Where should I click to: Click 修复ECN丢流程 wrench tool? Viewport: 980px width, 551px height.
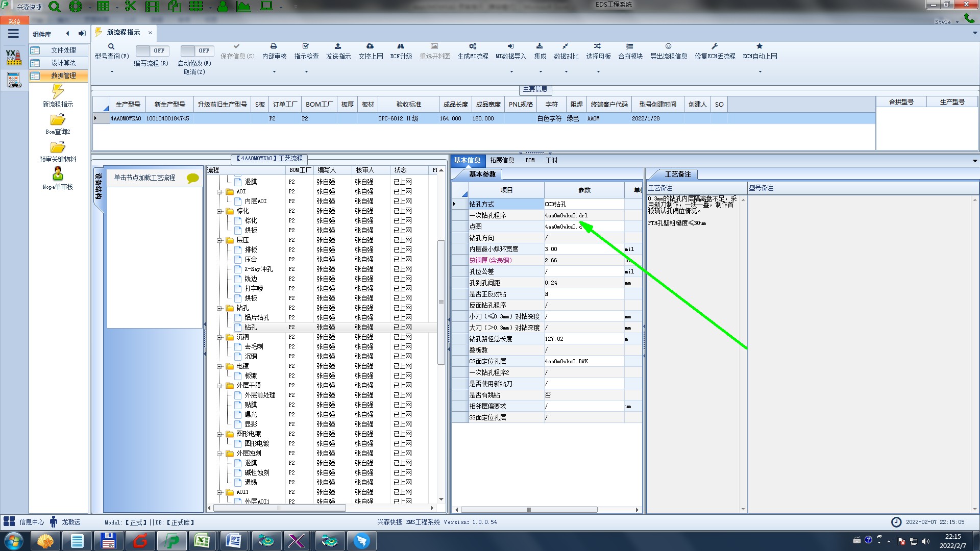coord(715,52)
